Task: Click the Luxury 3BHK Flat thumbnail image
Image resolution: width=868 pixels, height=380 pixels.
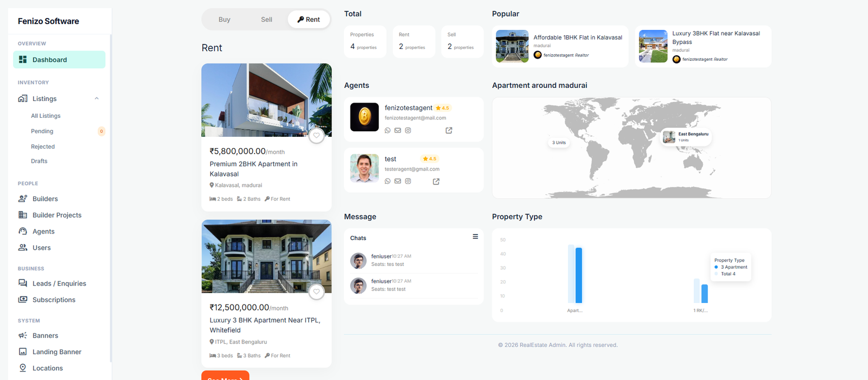Action: [x=653, y=46]
